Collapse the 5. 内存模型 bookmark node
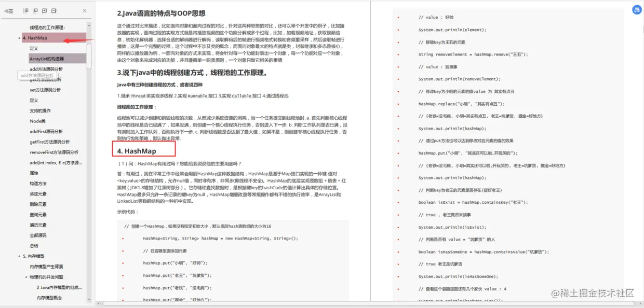Image resolution: width=644 pixels, height=308 pixels. tap(19, 256)
